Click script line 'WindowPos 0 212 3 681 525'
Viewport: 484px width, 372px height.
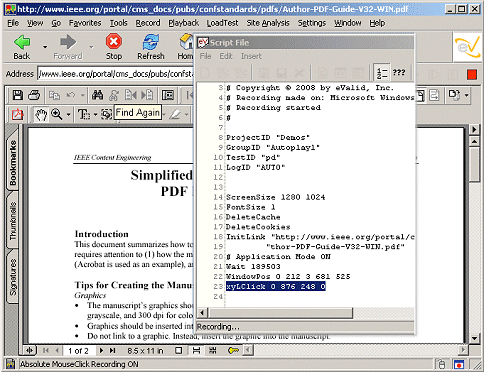point(288,276)
